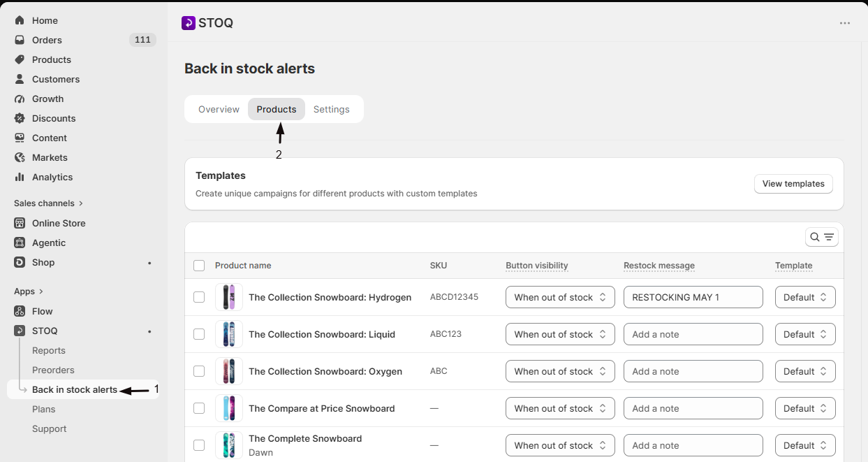Click the pin dot beside Shop channel
The image size is (868, 462).
(149, 262)
